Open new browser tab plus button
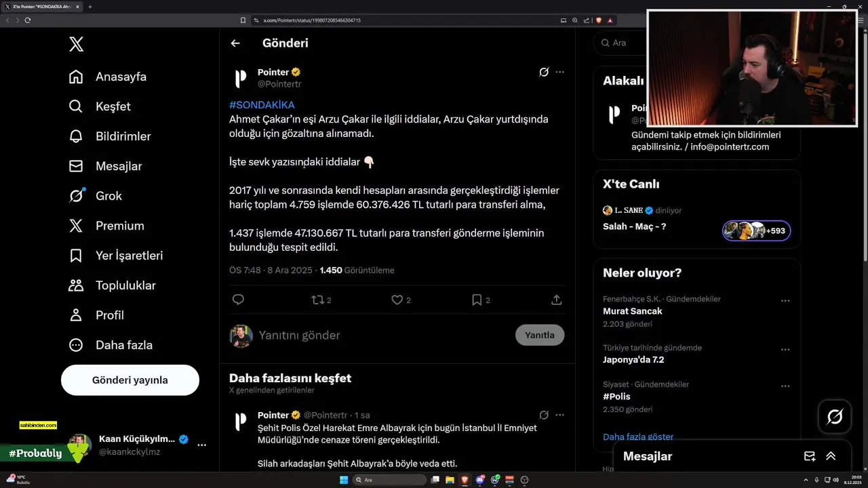Image resolution: width=868 pixels, height=488 pixels. (x=90, y=7)
